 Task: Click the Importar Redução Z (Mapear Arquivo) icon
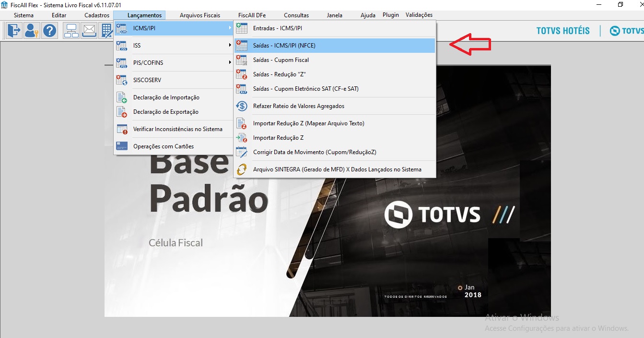[242, 123]
